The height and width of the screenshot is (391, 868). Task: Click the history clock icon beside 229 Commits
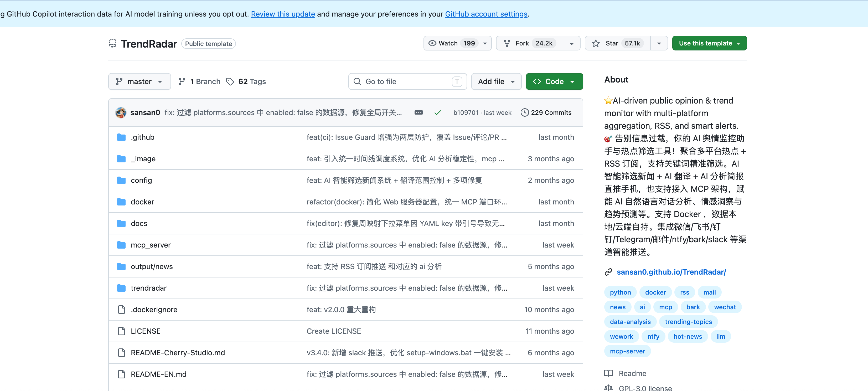(524, 112)
